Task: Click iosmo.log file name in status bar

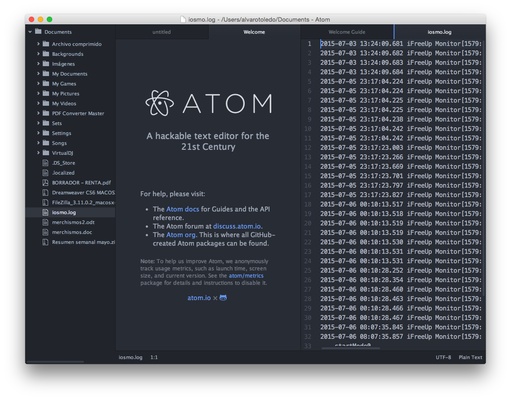Action: 130,357
